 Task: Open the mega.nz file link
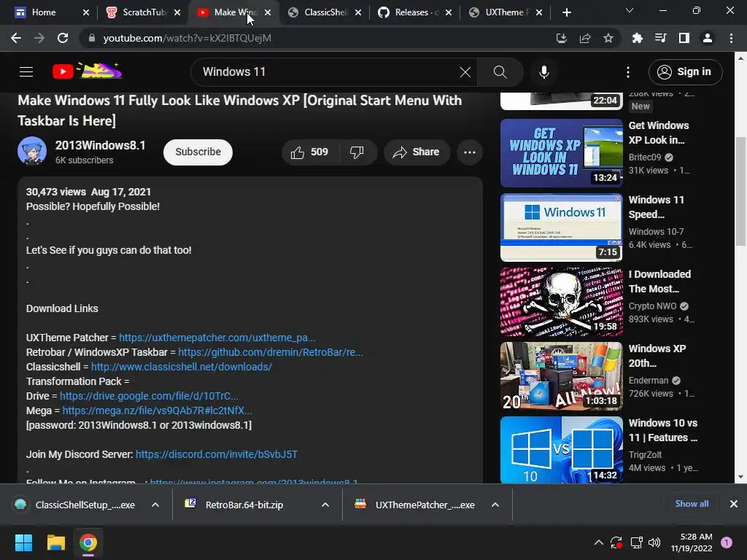pos(158,411)
